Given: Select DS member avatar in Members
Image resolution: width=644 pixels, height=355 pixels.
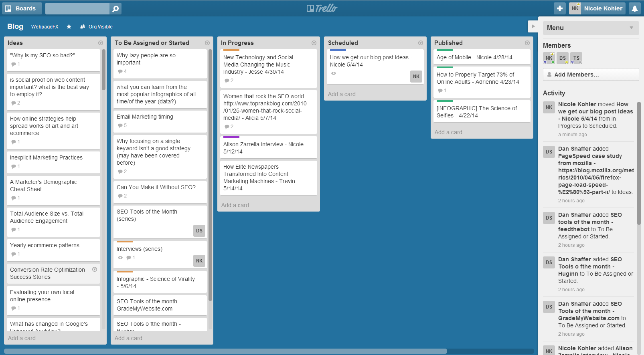Looking at the screenshot, I should coord(563,58).
